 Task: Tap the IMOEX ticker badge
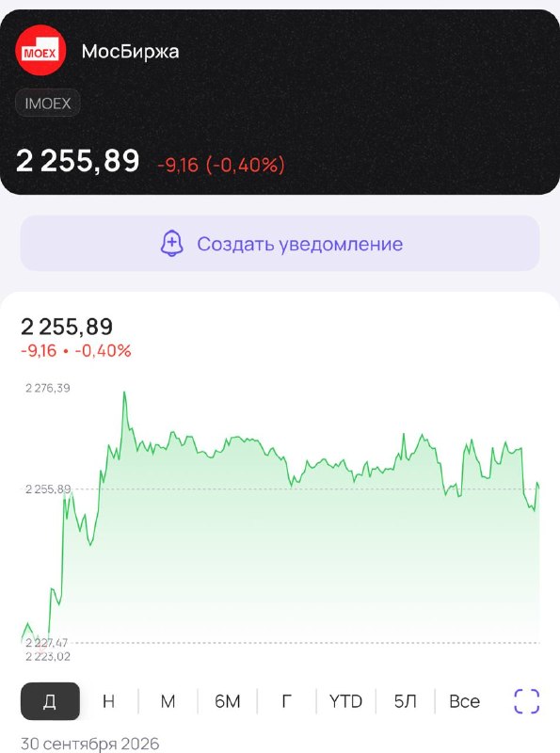(48, 104)
